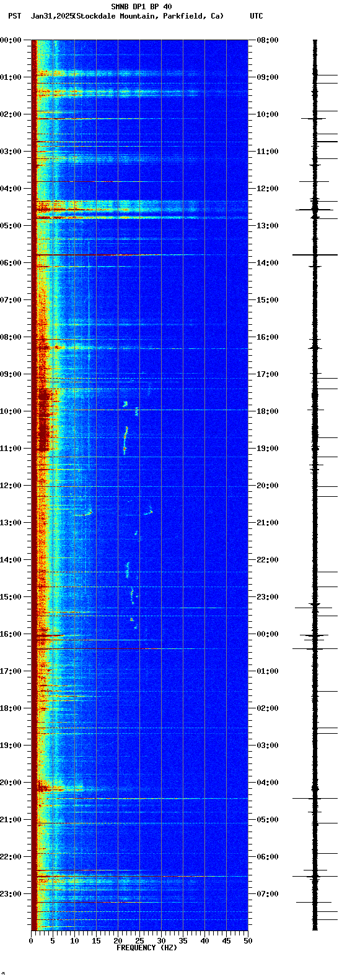Click the UTC time label '18:00'
This screenshot has width=342, height=980.
tap(267, 411)
